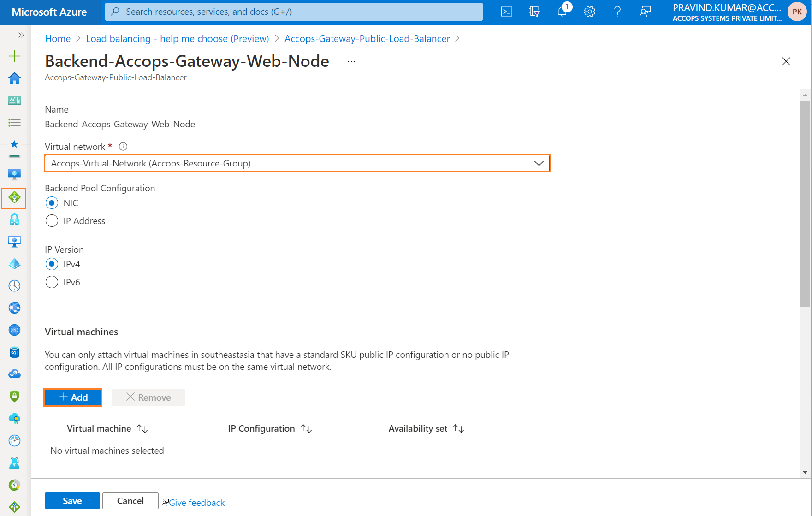Click the top bar Feedback icon
Screen dimensions: 812x516
[x=645, y=12]
